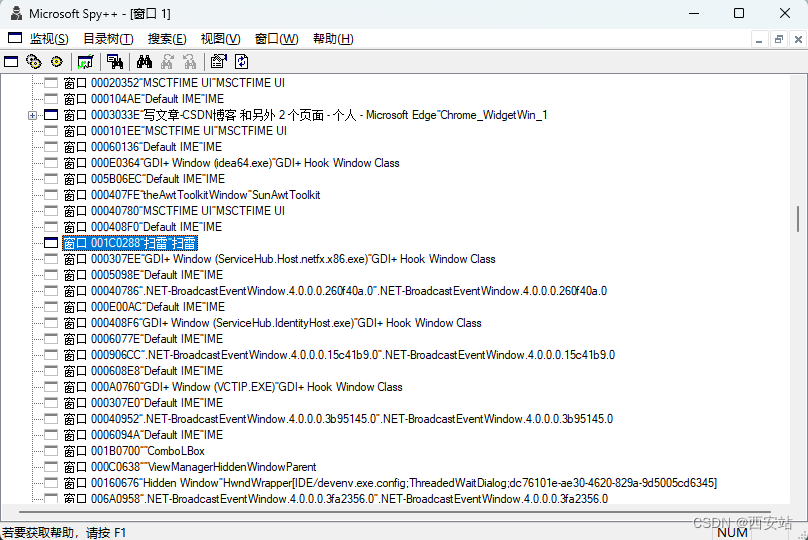Select row 0006094A Default IME
This screenshot has width=808, height=540.
pyautogui.click(x=143, y=435)
